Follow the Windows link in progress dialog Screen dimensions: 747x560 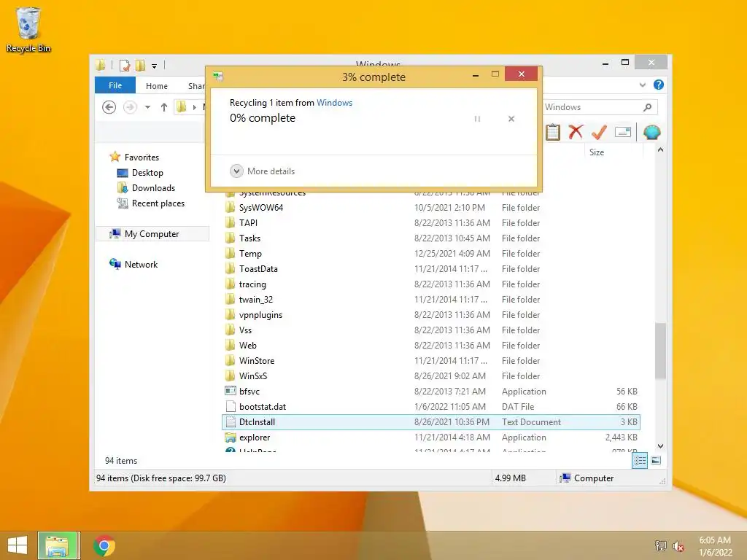pyautogui.click(x=334, y=102)
